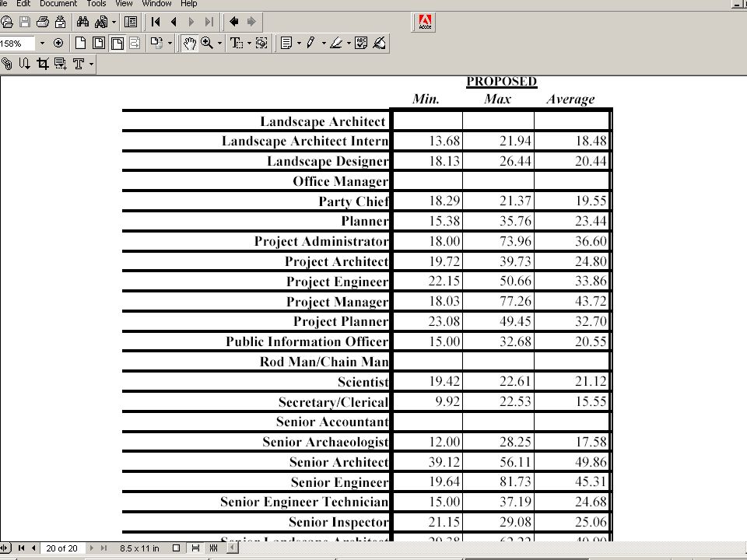Click the Search documents icon
Image resolution: width=747 pixels, height=560 pixels.
tap(101, 22)
